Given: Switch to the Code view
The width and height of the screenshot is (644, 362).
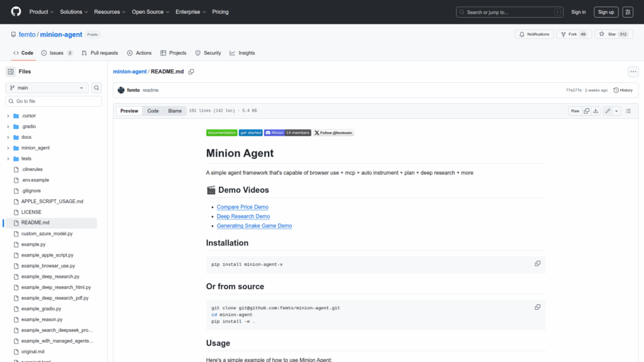Looking at the screenshot, I should (153, 111).
